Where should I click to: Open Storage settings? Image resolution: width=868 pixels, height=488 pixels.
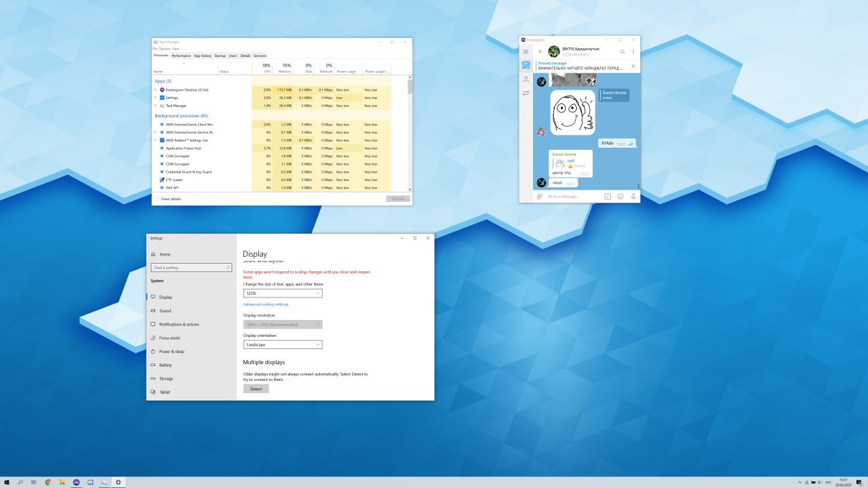(x=191, y=378)
